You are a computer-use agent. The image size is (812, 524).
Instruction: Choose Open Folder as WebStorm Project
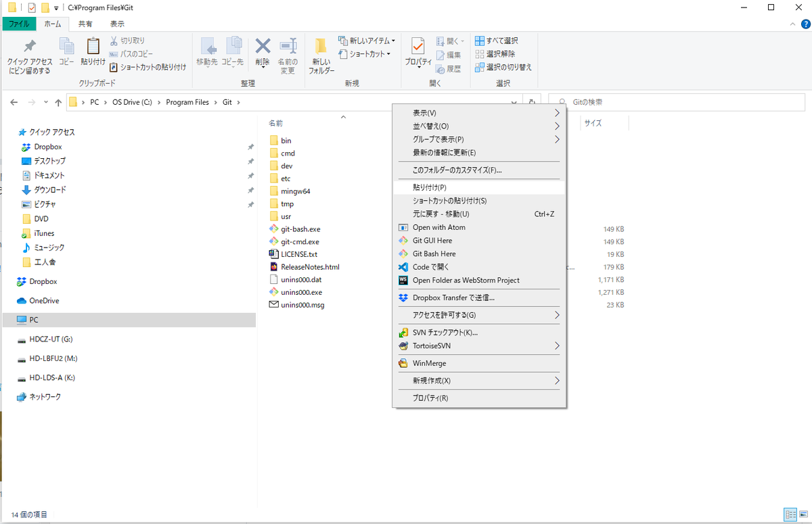(x=479, y=280)
